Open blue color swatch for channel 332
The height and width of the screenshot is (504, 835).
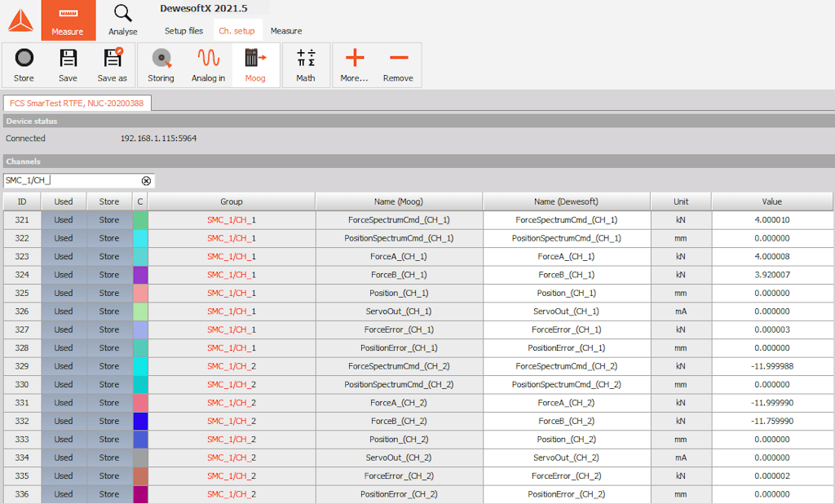(x=140, y=422)
